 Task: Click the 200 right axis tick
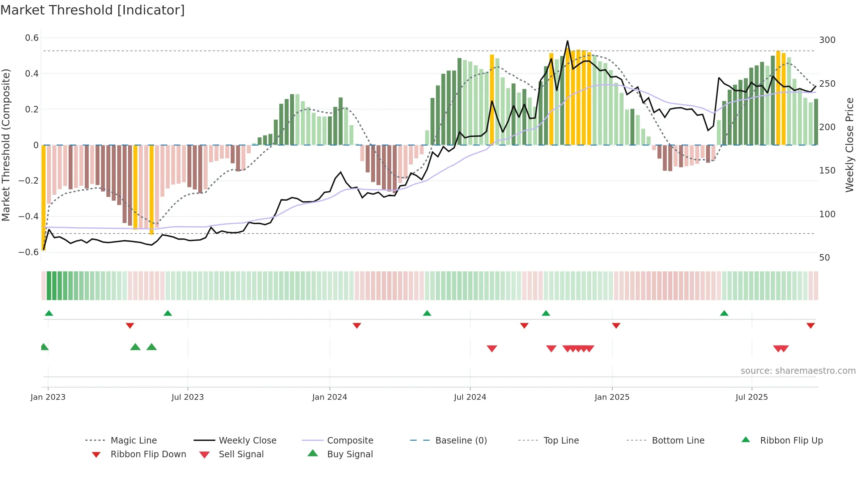click(x=827, y=127)
